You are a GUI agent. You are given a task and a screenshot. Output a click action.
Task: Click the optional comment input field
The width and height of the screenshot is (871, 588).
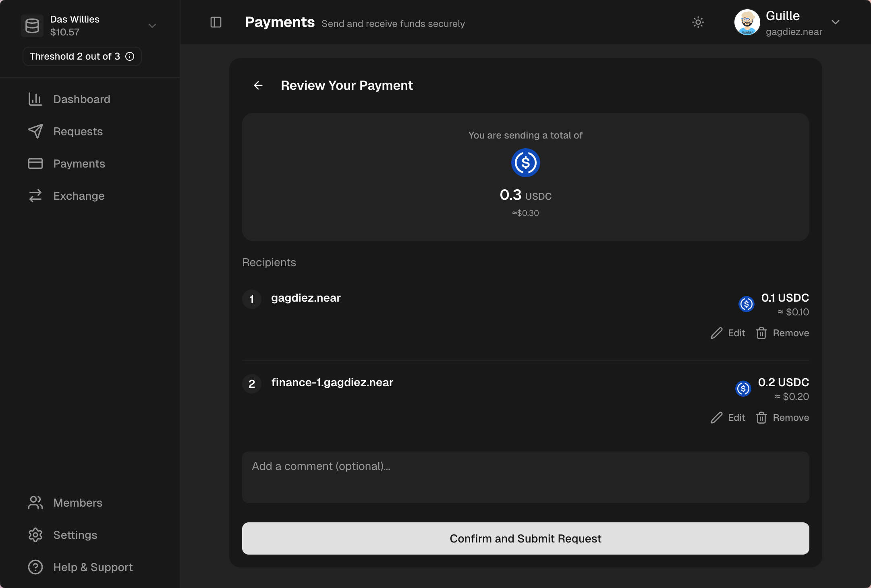click(525, 477)
